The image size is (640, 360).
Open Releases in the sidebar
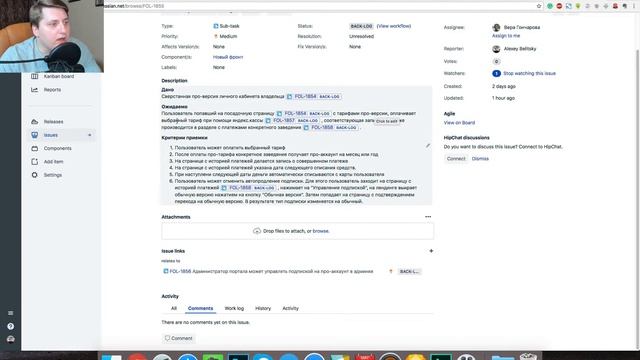(53, 122)
